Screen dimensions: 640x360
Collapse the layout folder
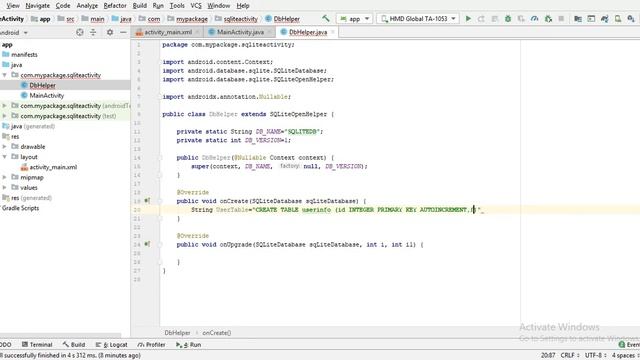(4, 157)
